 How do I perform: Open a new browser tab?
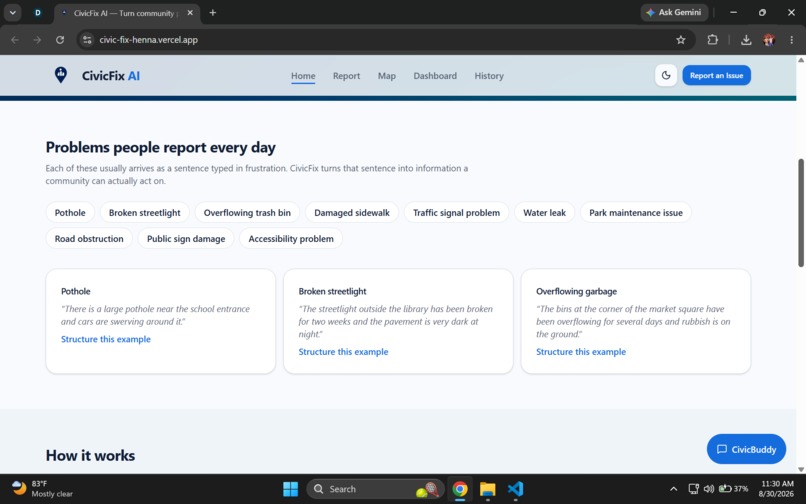click(x=213, y=13)
